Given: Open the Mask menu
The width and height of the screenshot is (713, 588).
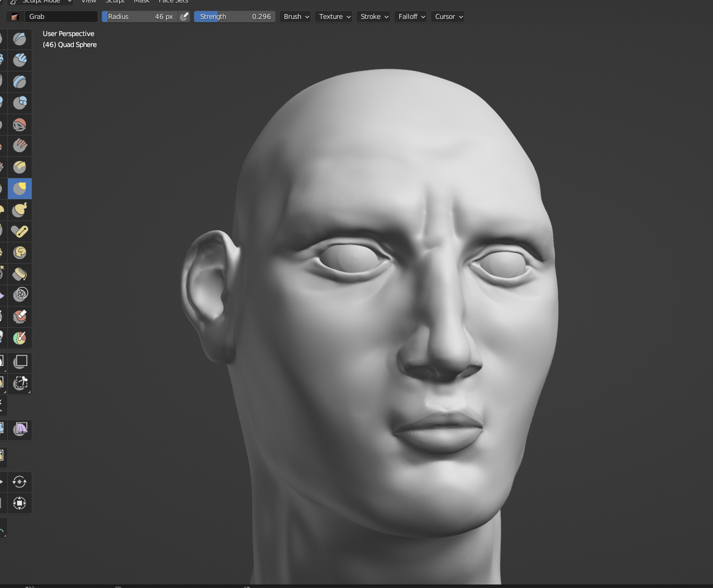Looking at the screenshot, I should point(142,1).
